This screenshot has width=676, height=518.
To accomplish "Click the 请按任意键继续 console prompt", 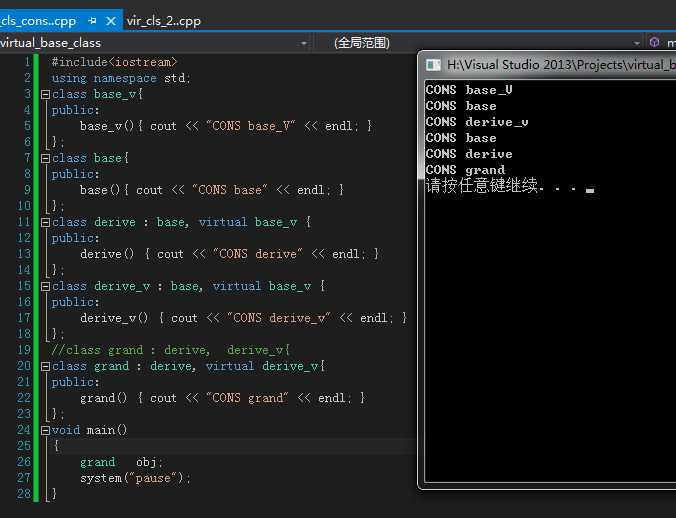I will (x=510, y=185).
